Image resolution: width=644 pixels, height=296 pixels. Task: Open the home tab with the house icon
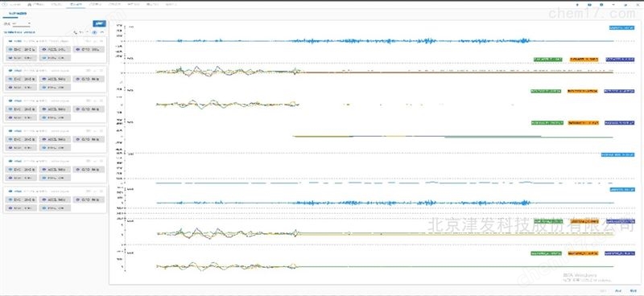point(35,5)
